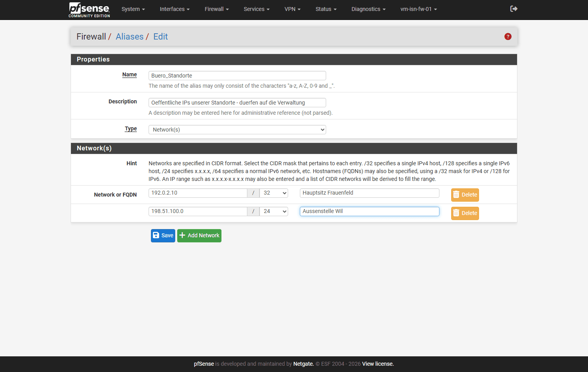Open the Firewall menu
The height and width of the screenshot is (372, 588).
[x=217, y=9]
